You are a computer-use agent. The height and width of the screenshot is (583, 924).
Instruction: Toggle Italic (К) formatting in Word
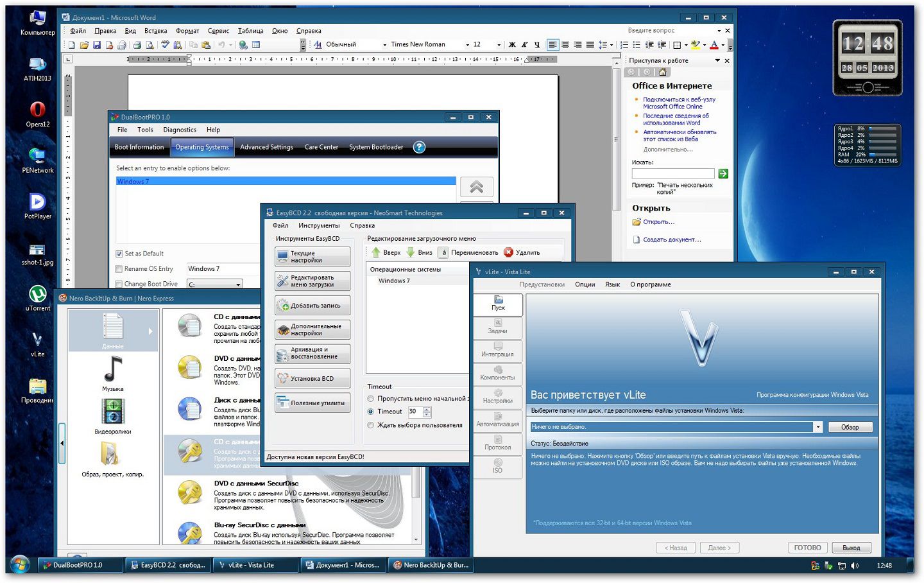tap(524, 45)
